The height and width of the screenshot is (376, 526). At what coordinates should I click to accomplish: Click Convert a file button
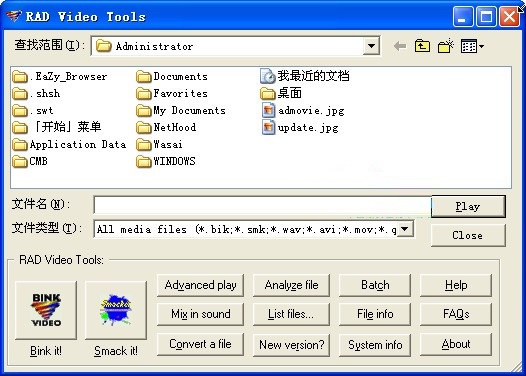pyautogui.click(x=200, y=344)
